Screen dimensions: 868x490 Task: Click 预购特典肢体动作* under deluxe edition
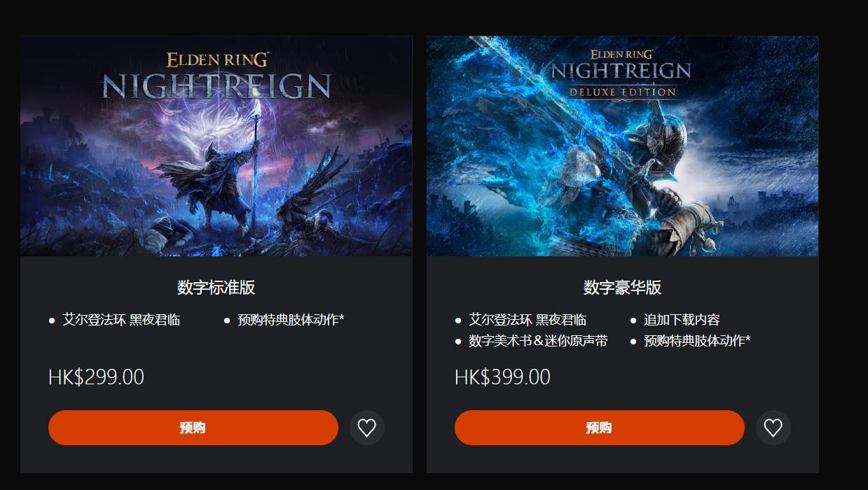[697, 341]
